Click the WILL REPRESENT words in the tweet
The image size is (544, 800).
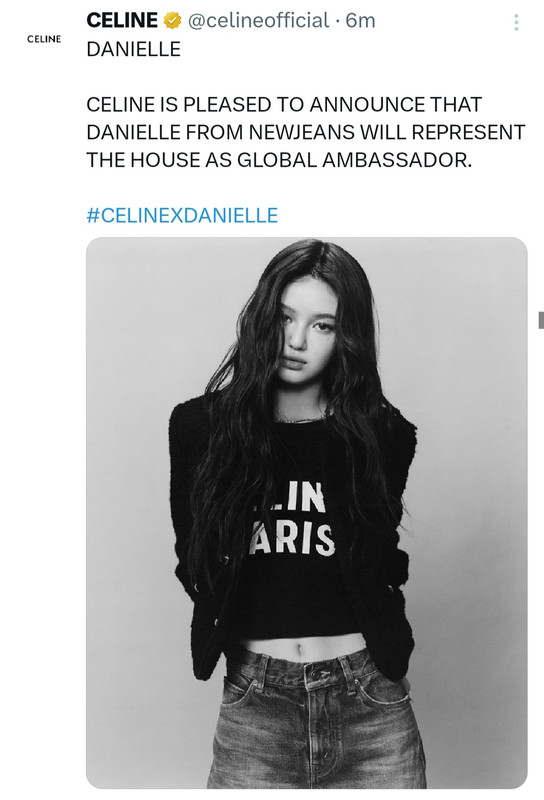(442, 132)
